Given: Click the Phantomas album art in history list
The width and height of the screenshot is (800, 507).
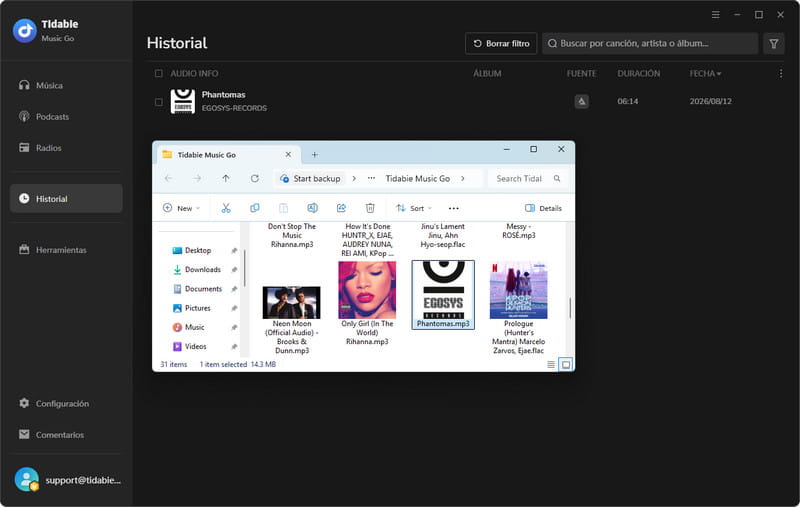Looking at the screenshot, I should coord(183,102).
